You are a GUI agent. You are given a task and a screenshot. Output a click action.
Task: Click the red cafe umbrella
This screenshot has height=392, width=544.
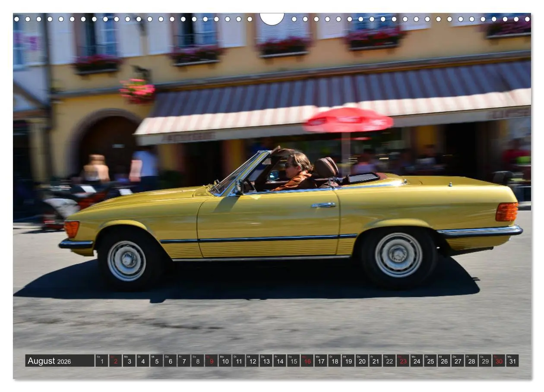coord(348,120)
